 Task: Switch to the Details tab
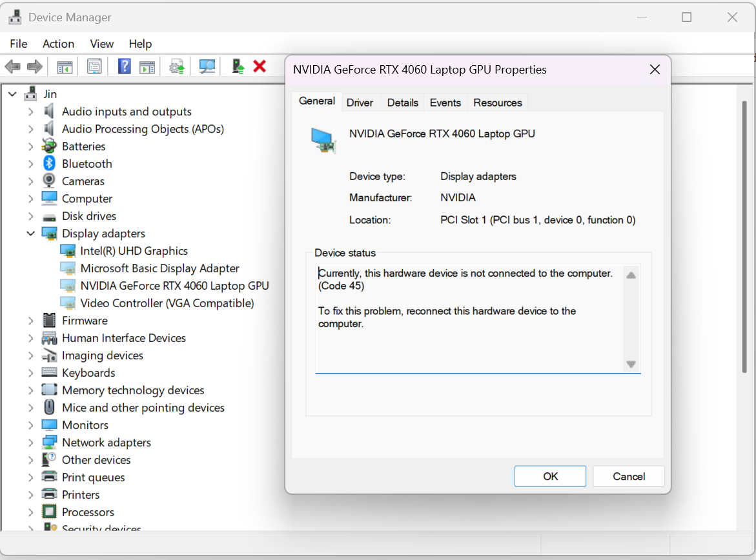(x=403, y=103)
